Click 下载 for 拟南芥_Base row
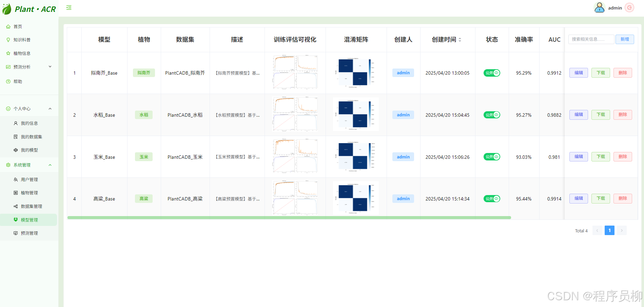Image resolution: width=644 pixels, height=307 pixels. 601,73
